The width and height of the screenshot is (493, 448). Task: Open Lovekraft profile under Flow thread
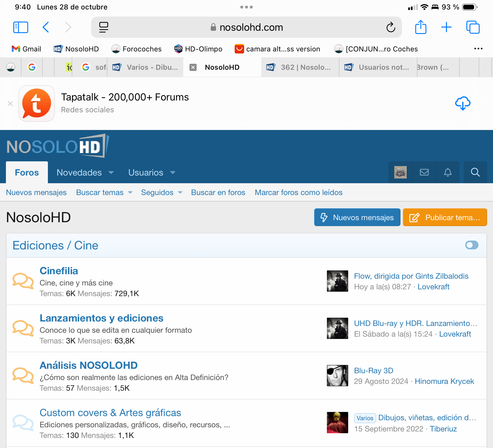point(433,287)
